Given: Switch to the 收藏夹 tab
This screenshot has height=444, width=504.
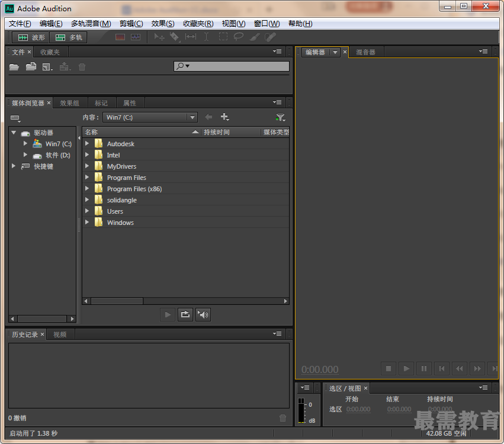Looking at the screenshot, I should (50, 52).
